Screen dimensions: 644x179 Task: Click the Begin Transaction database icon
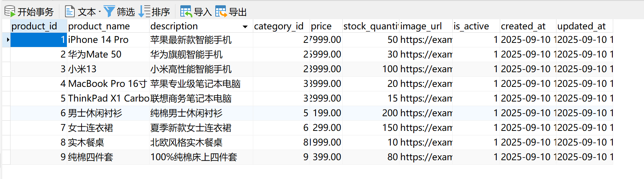10,12
